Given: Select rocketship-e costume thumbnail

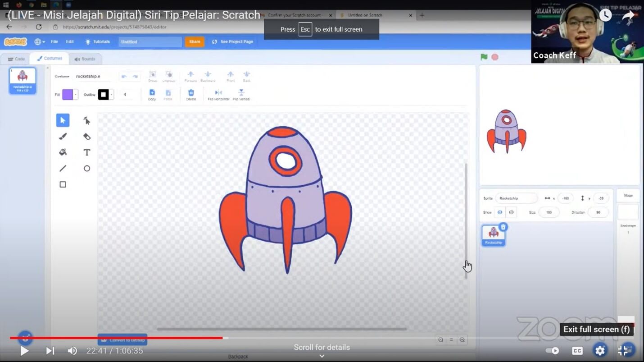Looking at the screenshot, I should click(x=23, y=81).
